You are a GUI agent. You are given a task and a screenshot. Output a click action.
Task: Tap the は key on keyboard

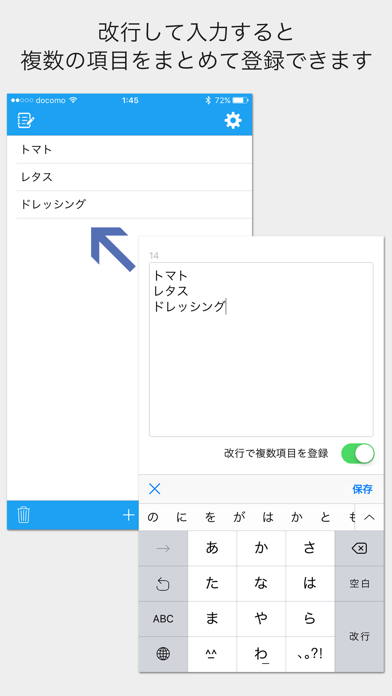pyautogui.click(x=310, y=584)
